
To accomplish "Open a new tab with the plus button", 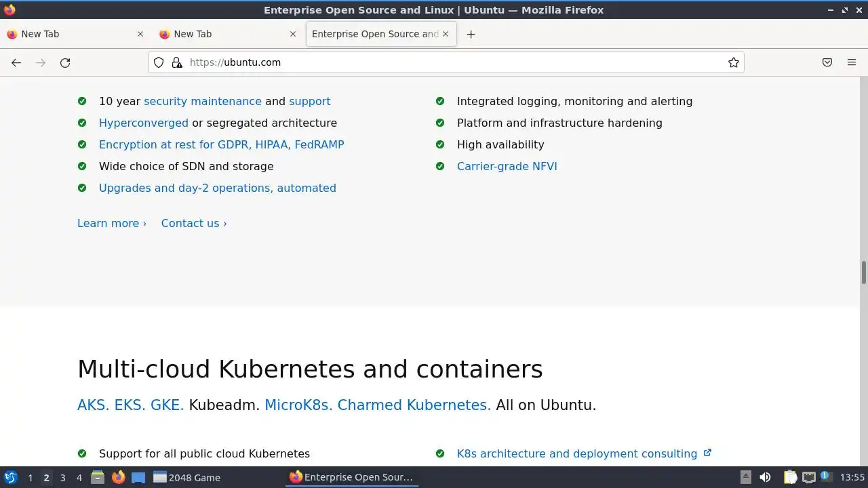I will 471,34.
